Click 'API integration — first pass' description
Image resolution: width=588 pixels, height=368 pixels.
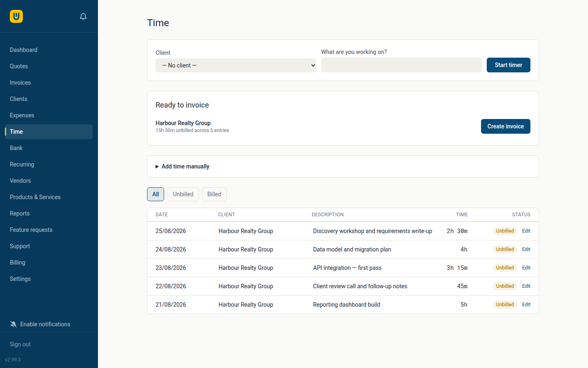coord(347,268)
